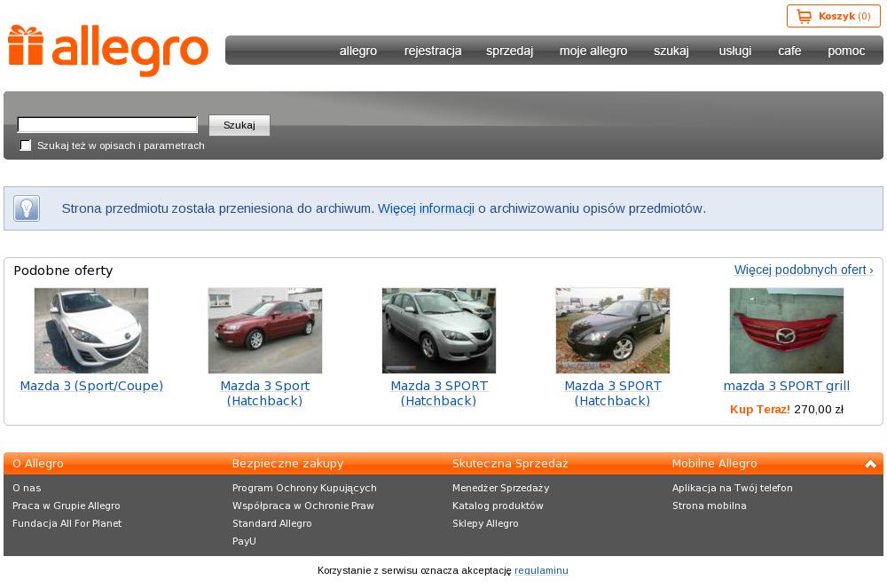Collapse footer with the white up arrow
This screenshot has width=887, height=588.
click(x=871, y=464)
